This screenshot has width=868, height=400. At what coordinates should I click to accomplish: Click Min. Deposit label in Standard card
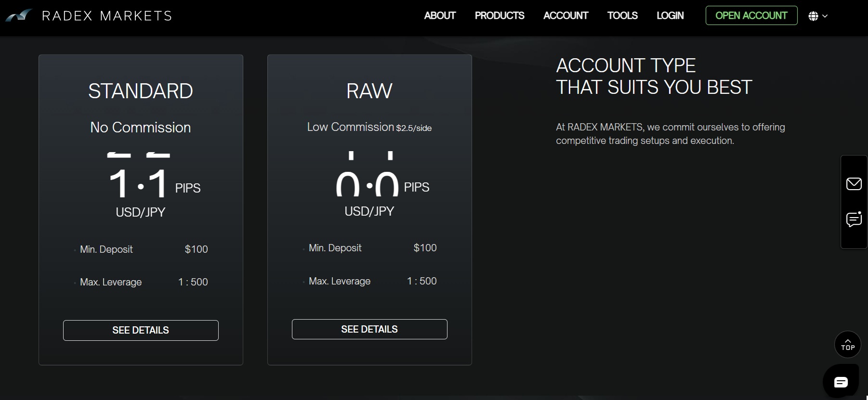(106, 249)
